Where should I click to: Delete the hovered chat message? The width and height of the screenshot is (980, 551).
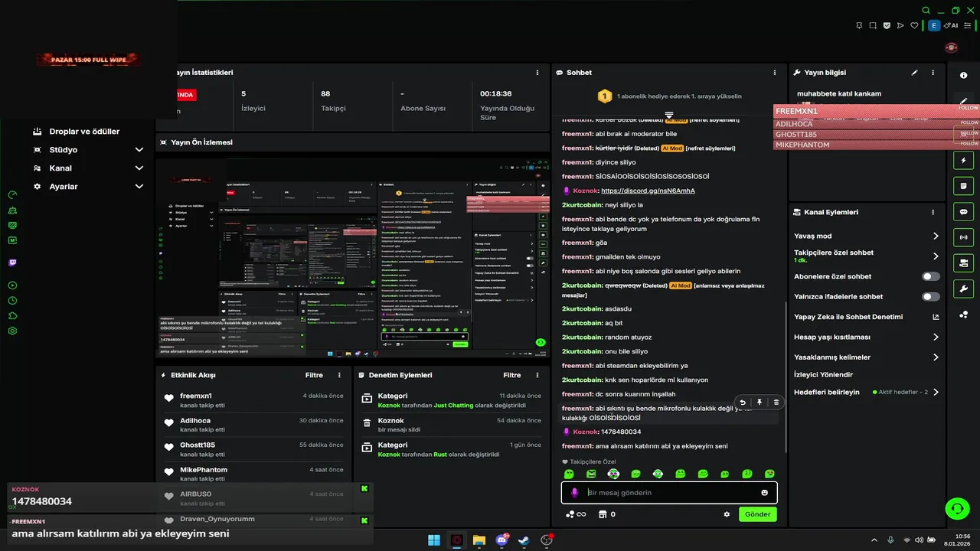776,402
